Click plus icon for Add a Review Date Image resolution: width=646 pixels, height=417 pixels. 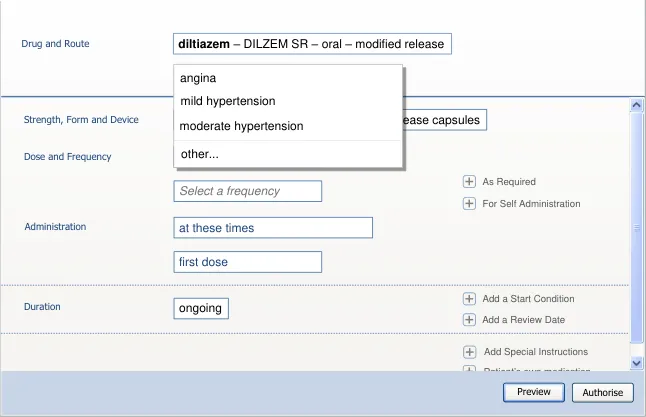[x=469, y=320]
